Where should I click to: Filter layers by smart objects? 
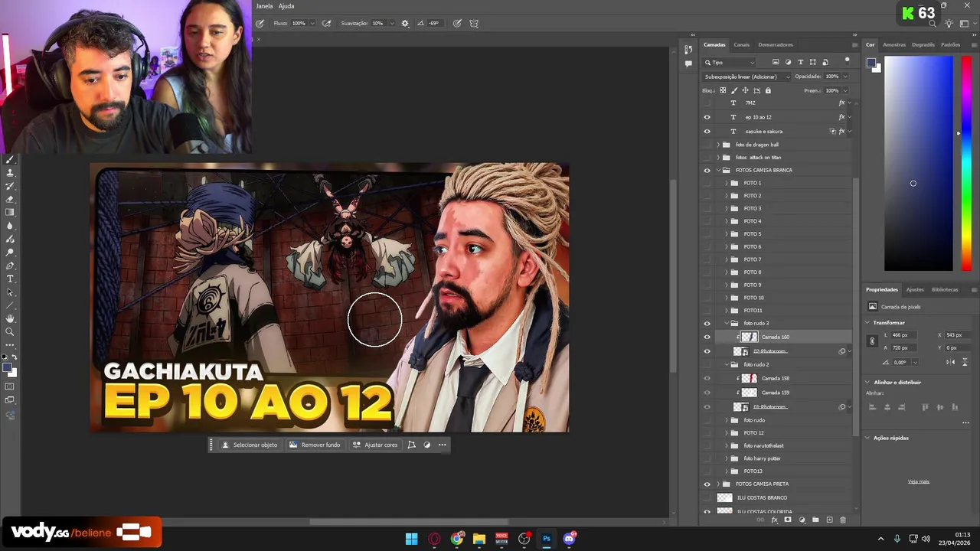point(825,62)
